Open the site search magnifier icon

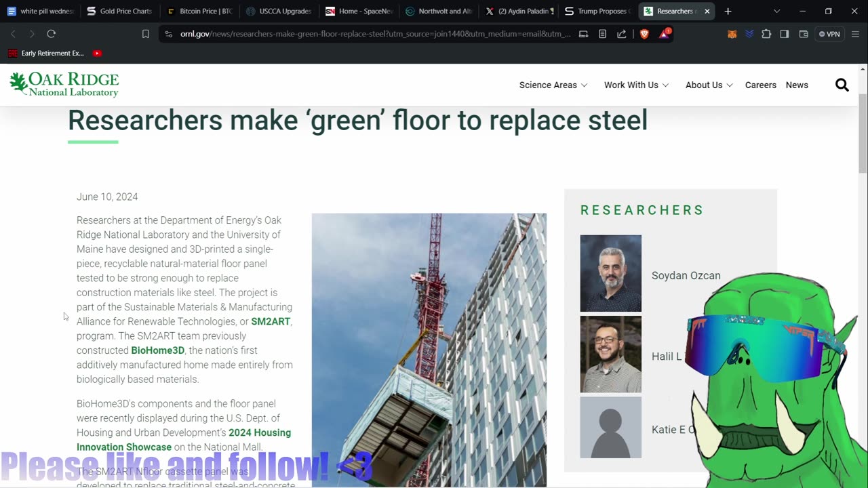tap(842, 85)
